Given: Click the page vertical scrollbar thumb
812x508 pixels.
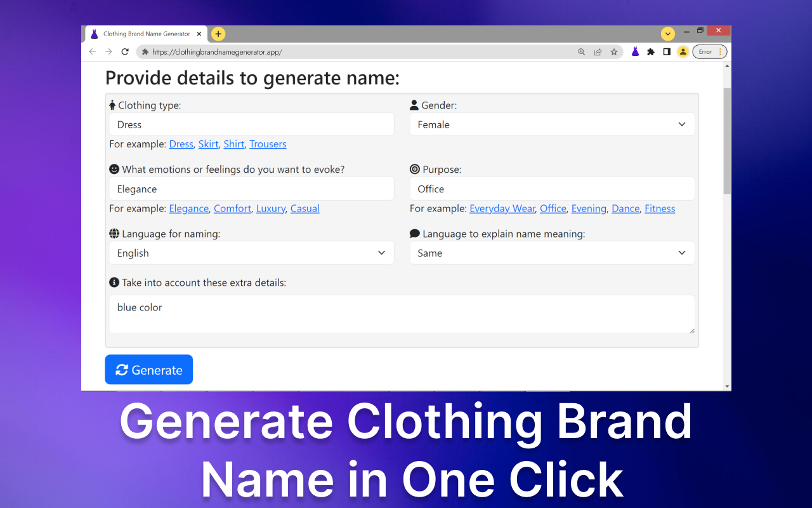Looking at the screenshot, I should pos(727,140).
